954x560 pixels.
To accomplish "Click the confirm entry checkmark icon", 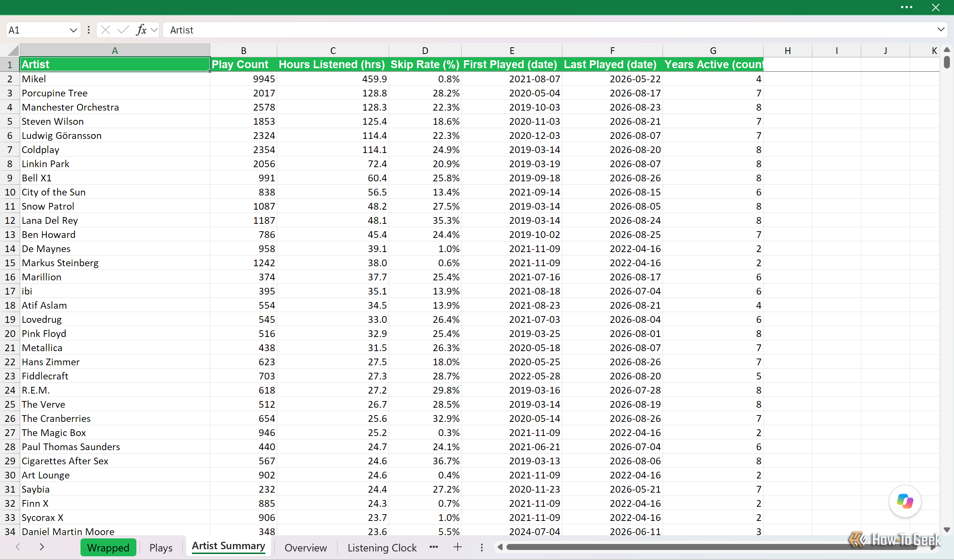I will pyautogui.click(x=123, y=30).
